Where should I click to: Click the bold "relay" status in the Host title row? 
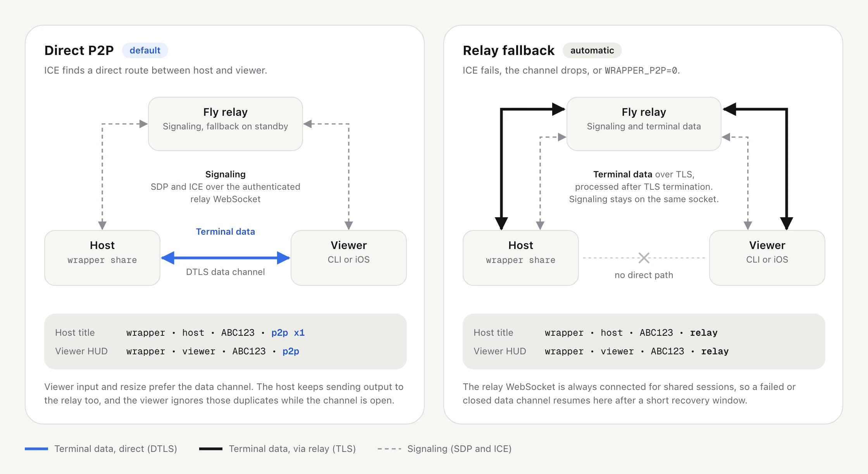tap(704, 333)
